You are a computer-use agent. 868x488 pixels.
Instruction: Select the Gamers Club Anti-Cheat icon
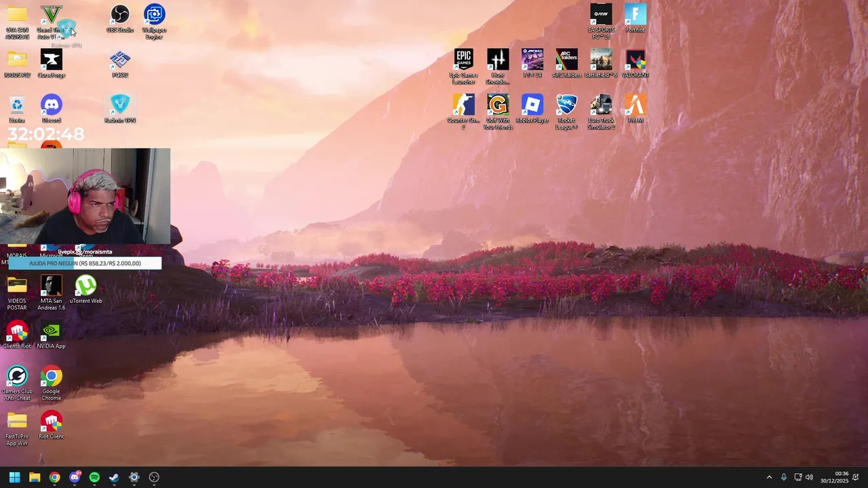[17, 384]
